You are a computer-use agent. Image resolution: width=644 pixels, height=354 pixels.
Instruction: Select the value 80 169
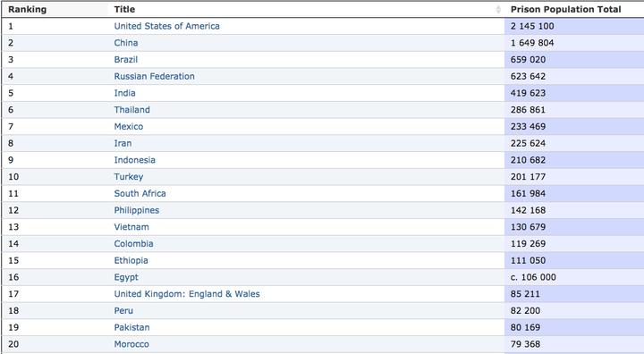click(x=525, y=327)
